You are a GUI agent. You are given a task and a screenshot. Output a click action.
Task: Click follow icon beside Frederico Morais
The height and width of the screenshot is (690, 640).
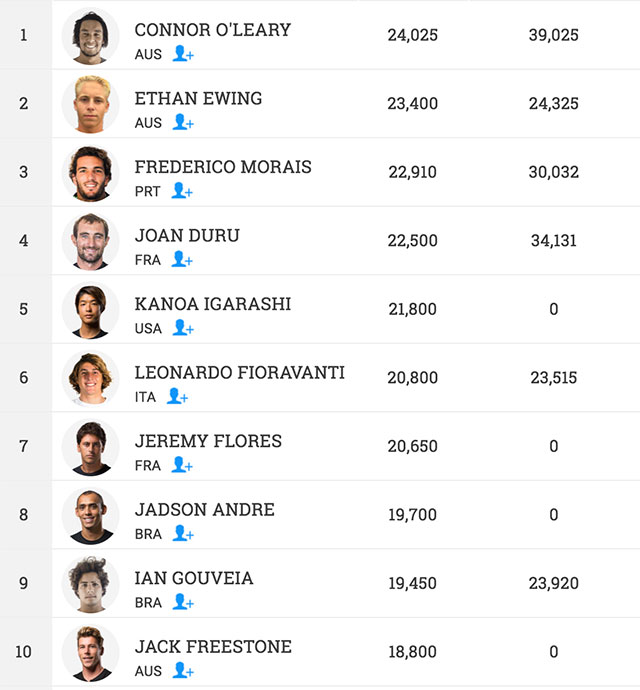181,191
